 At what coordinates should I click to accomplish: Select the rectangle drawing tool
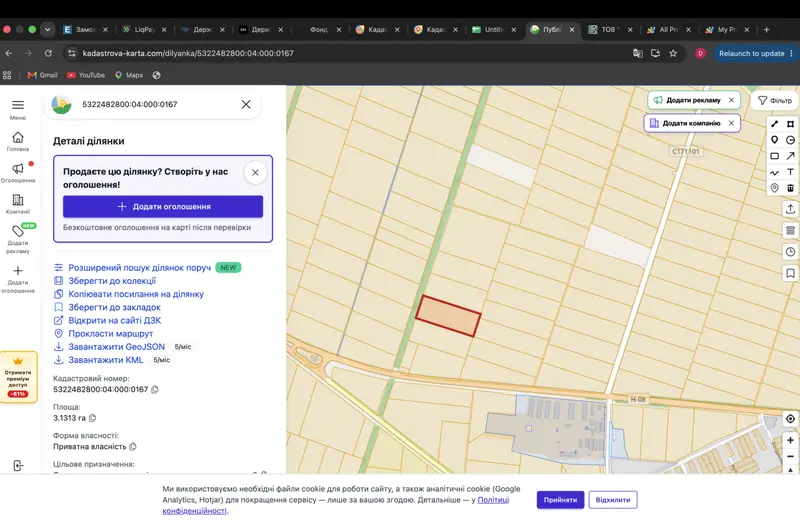[x=774, y=156]
